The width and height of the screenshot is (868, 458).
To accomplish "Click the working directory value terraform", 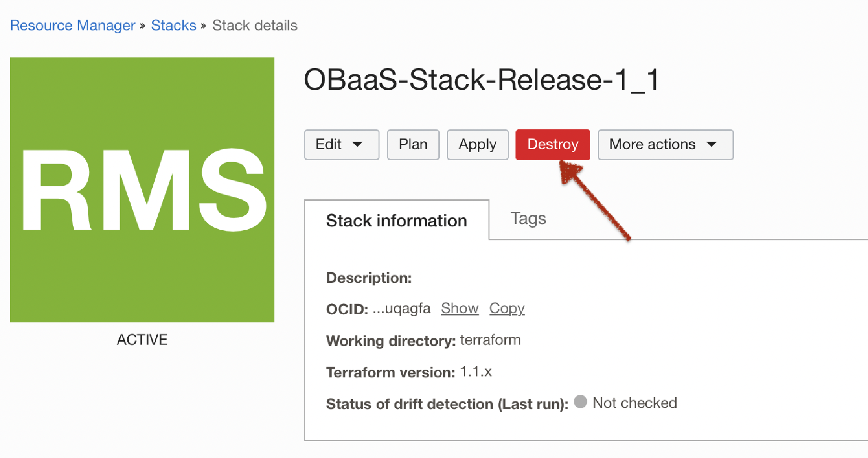I will coord(490,340).
